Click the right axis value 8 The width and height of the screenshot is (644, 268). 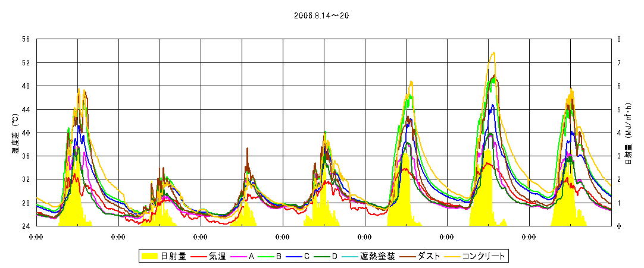tap(618, 39)
